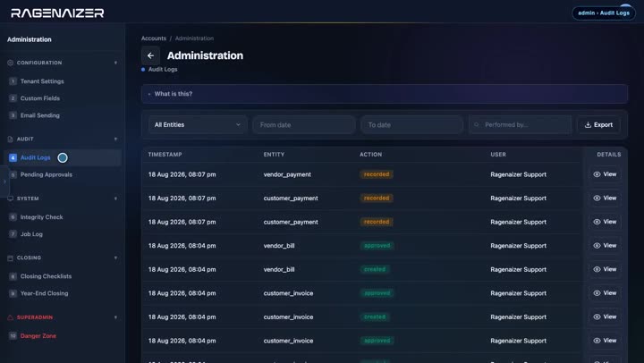
Task: Click the Configuration section icon
Action: point(10,63)
